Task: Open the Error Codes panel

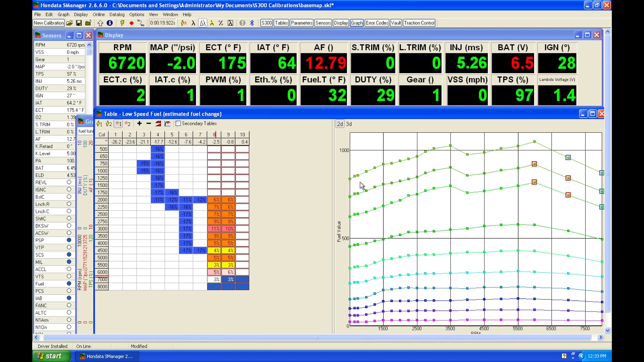Action: pyautogui.click(x=376, y=23)
